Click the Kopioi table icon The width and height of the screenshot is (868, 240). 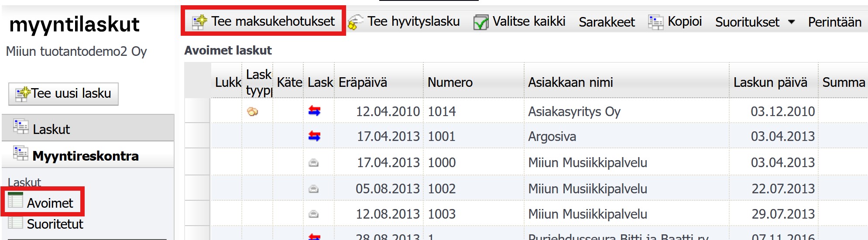coord(655,22)
